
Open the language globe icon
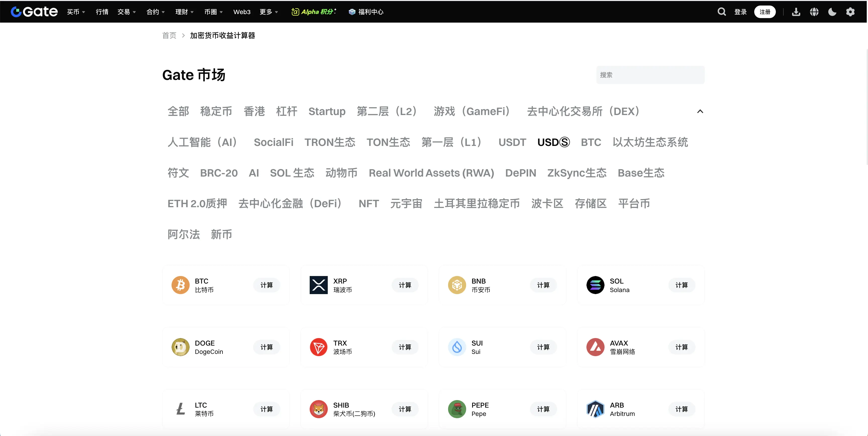pos(814,12)
